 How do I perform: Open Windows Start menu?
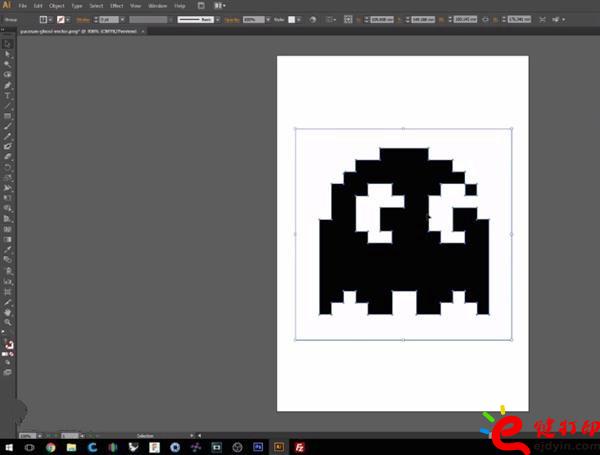pos(8,447)
